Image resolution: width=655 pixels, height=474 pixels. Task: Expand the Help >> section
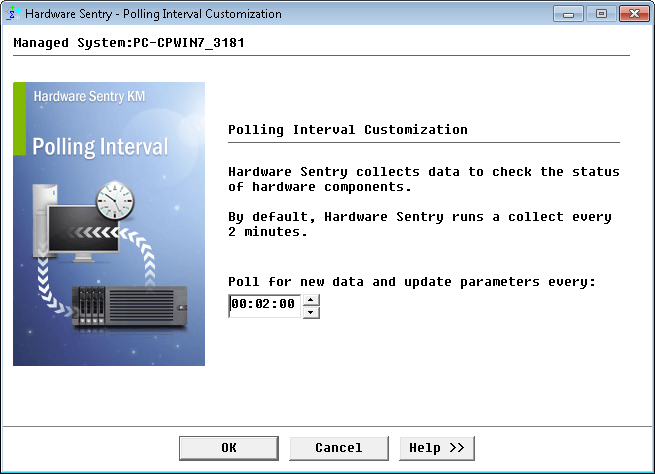pos(437,448)
